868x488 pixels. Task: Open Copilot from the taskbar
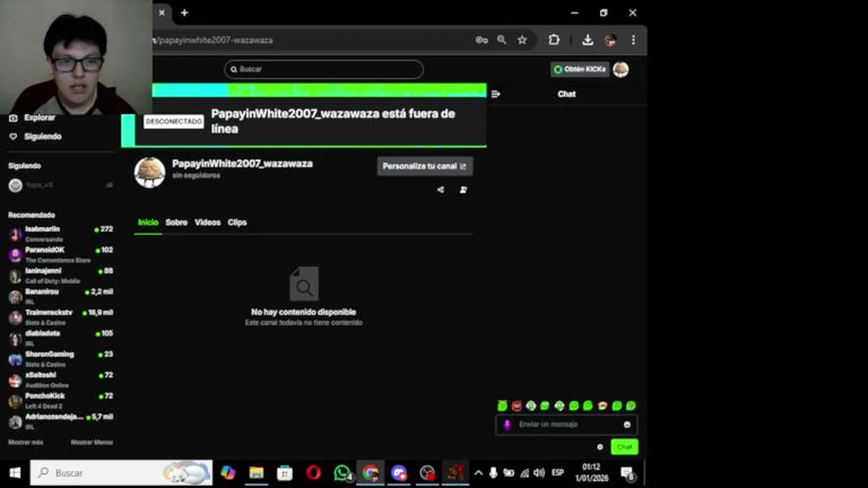pyautogui.click(x=228, y=472)
